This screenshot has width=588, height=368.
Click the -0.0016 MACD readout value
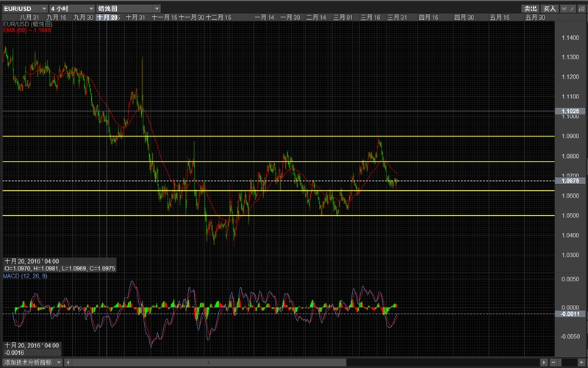point(14,353)
